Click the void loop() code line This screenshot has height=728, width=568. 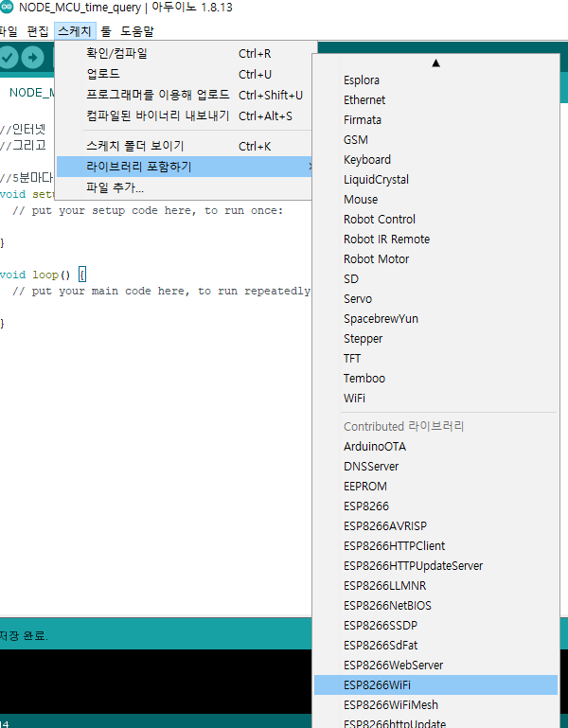coord(43,275)
